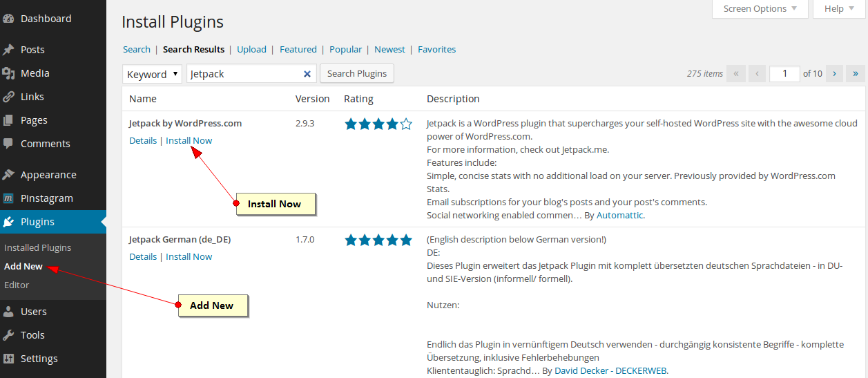Select the Search Results tab
The image size is (868, 378).
194,49
